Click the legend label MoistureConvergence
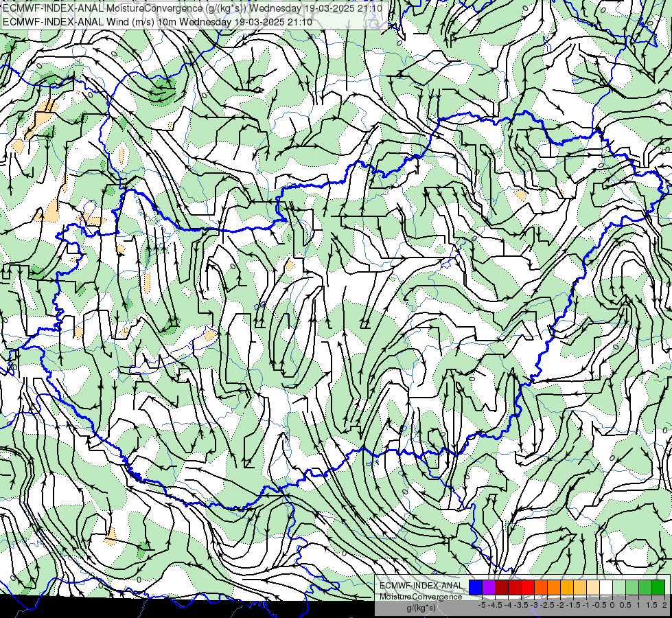 [421, 597]
